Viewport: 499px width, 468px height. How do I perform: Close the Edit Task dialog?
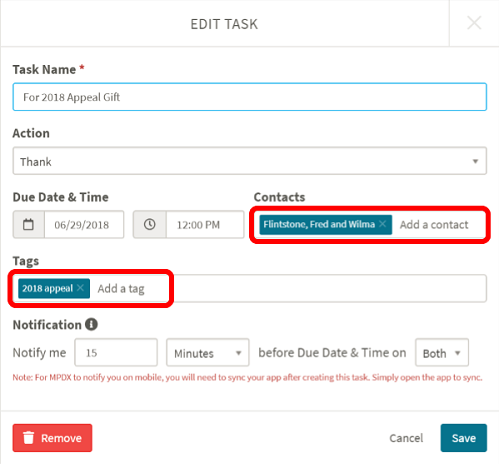pos(474,23)
